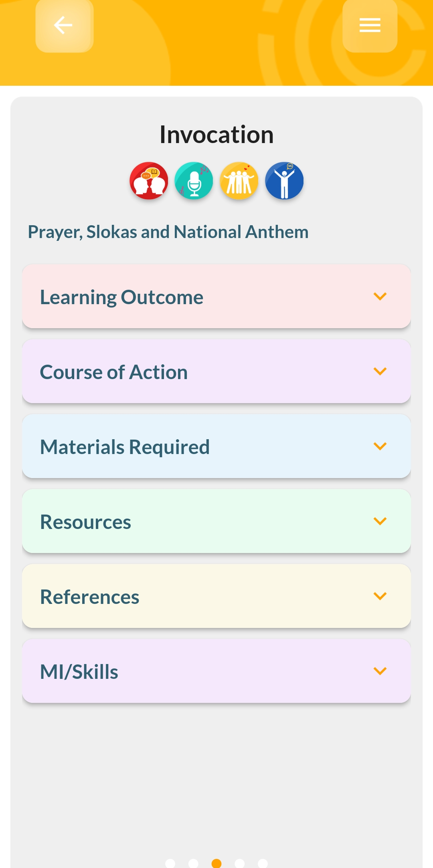Expand Materials Required chevron arrow
This screenshot has height=868, width=433.
point(380,446)
